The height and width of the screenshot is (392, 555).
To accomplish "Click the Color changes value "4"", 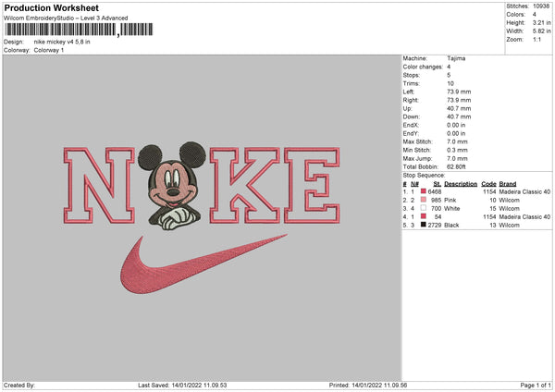I will pos(449,67).
